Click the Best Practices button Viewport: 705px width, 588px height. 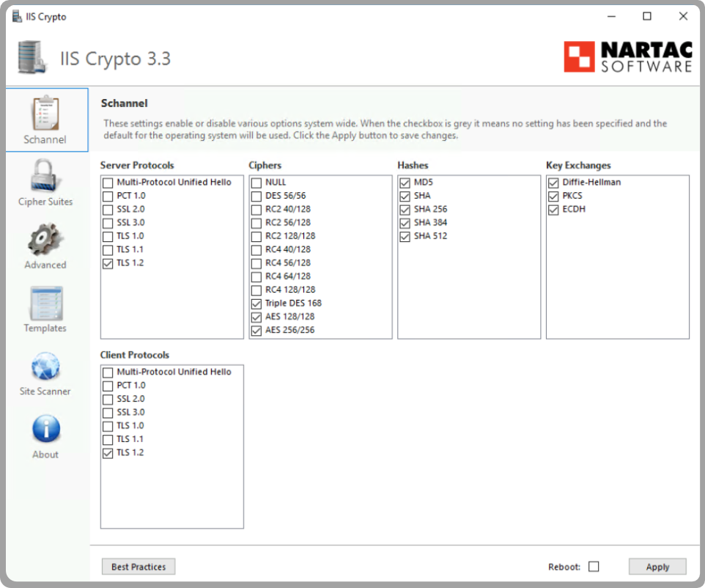[x=138, y=566]
